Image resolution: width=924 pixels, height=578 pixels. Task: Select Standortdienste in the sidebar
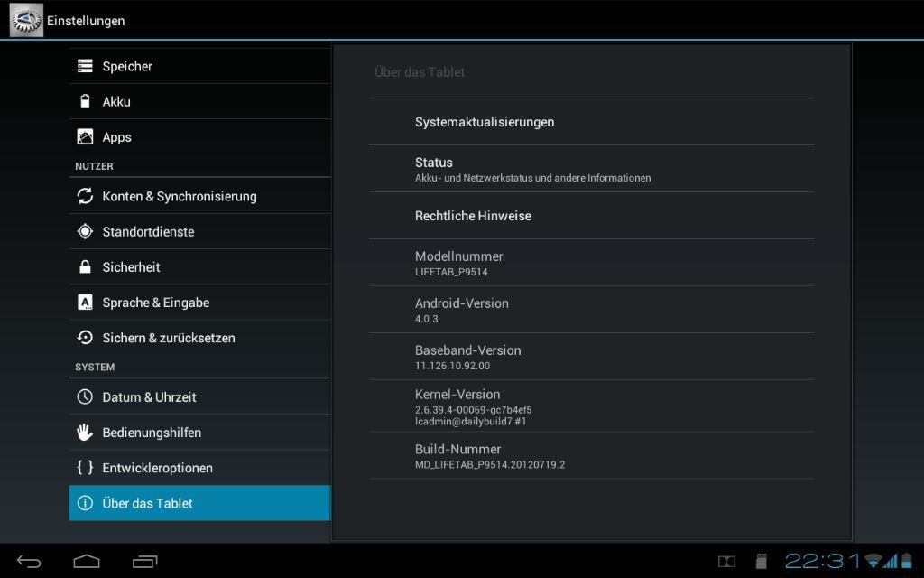pos(199,231)
